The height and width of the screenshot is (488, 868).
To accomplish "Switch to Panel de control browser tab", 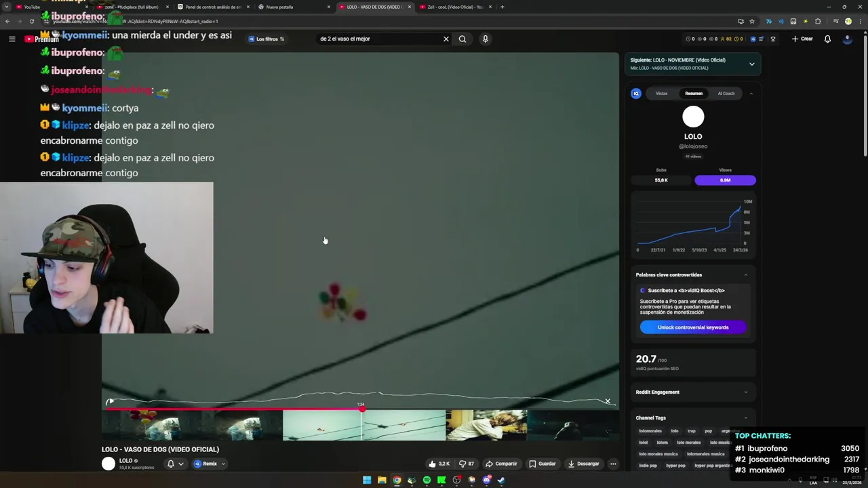I will click(214, 7).
